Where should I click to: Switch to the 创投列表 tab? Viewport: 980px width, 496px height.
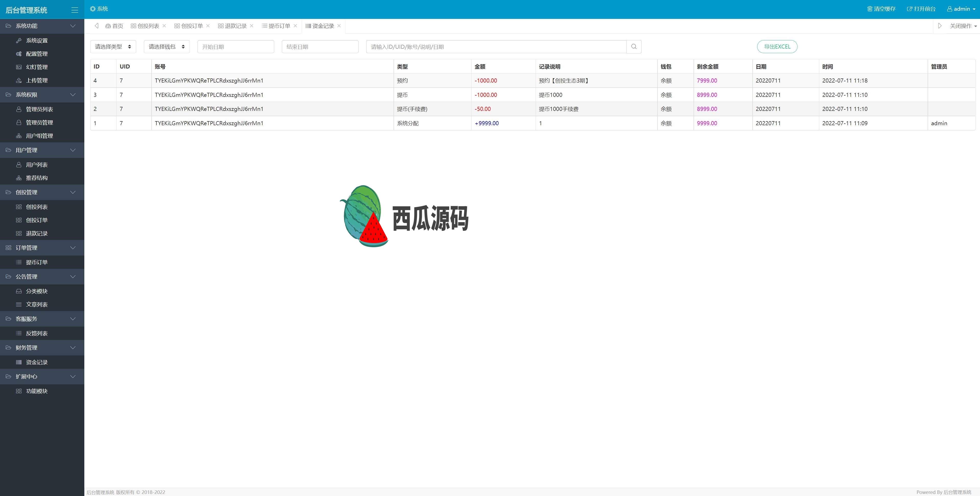(x=145, y=26)
